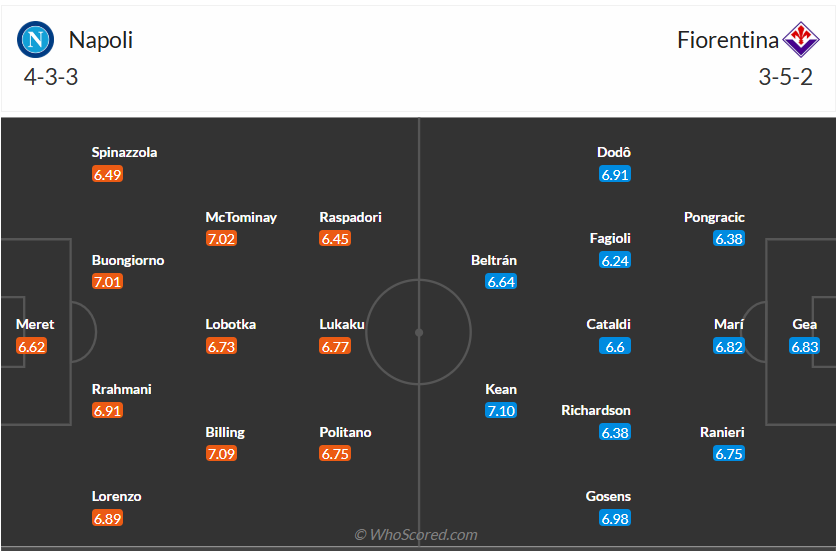Click player name Gosens
Viewport: 838px width, 551px height.
click(x=608, y=497)
